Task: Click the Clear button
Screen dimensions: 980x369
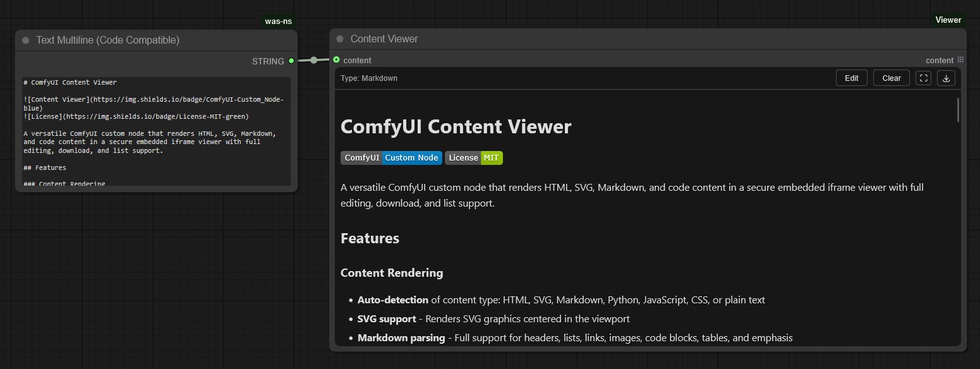Action: [892, 78]
